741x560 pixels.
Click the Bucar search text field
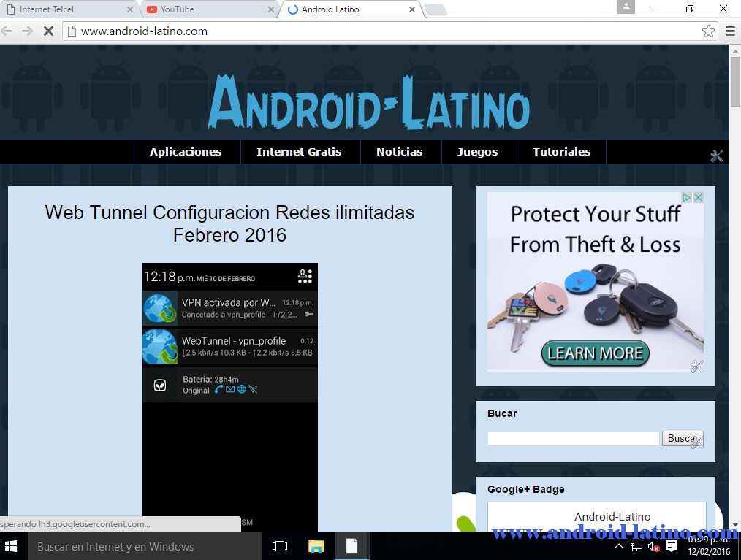[x=573, y=438]
